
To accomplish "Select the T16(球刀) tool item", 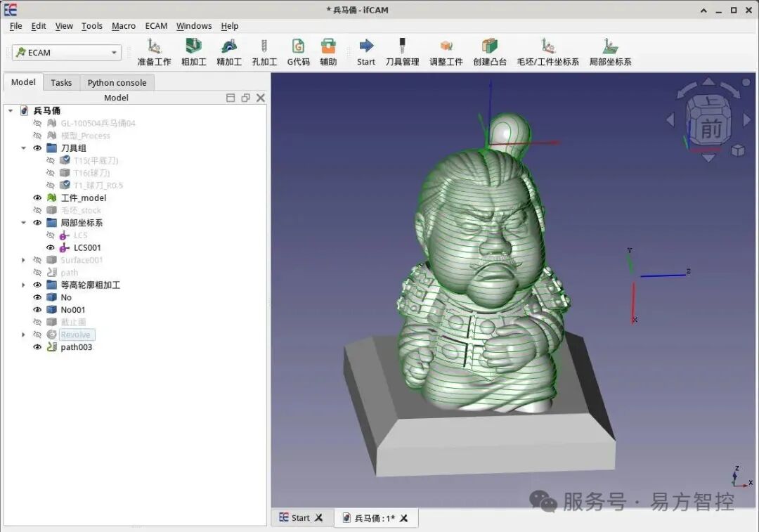I will coord(91,173).
